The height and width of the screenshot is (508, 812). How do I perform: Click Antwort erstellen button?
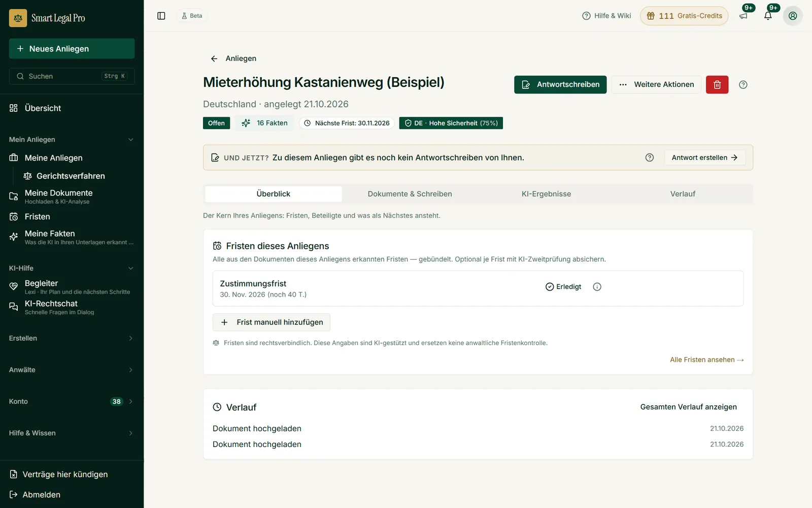pyautogui.click(x=705, y=157)
